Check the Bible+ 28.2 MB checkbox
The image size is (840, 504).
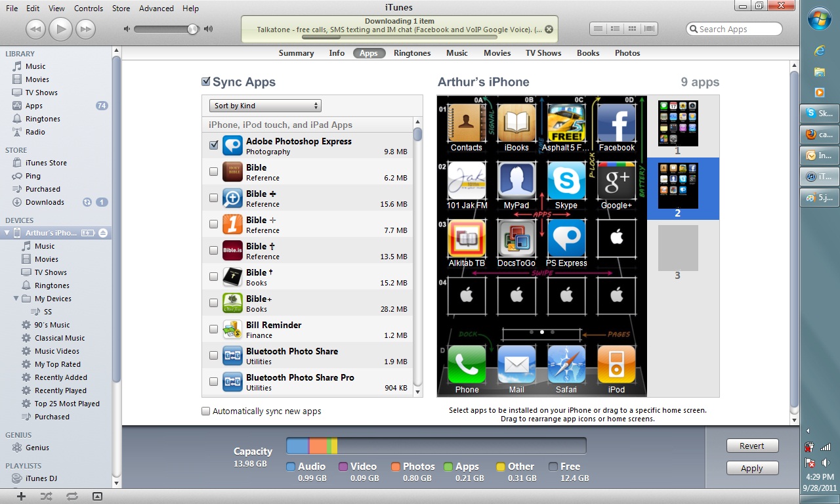pyautogui.click(x=213, y=303)
